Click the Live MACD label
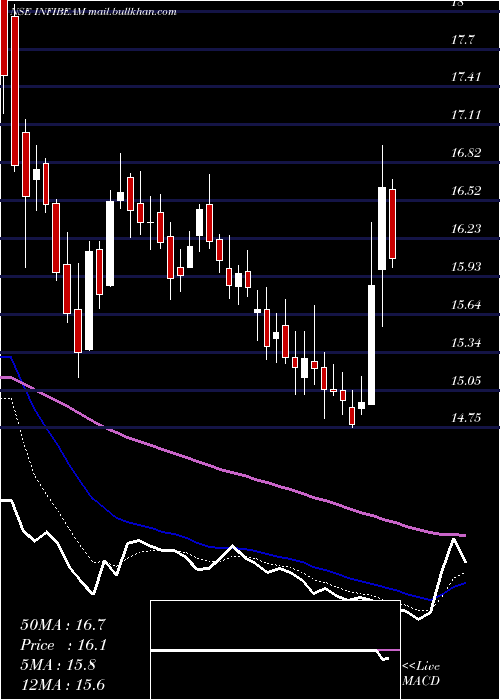Screen dimensions: 500x700 (x=421, y=674)
